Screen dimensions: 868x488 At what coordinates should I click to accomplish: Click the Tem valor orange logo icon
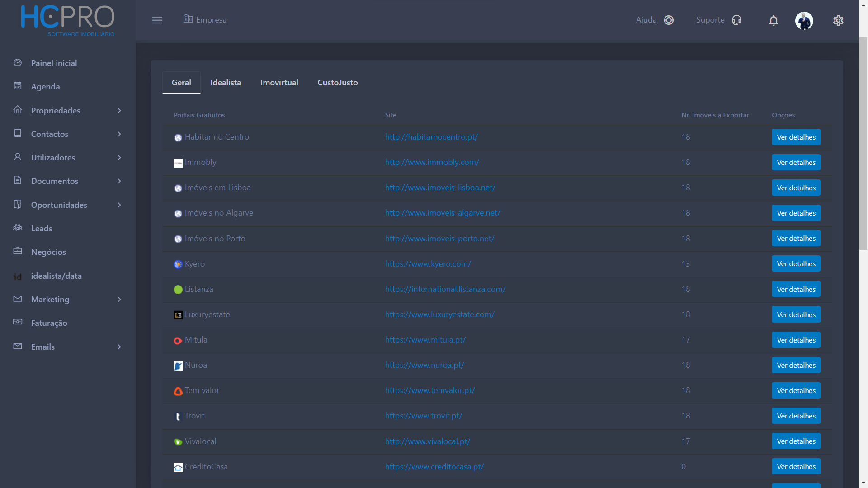pyautogui.click(x=178, y=391)
